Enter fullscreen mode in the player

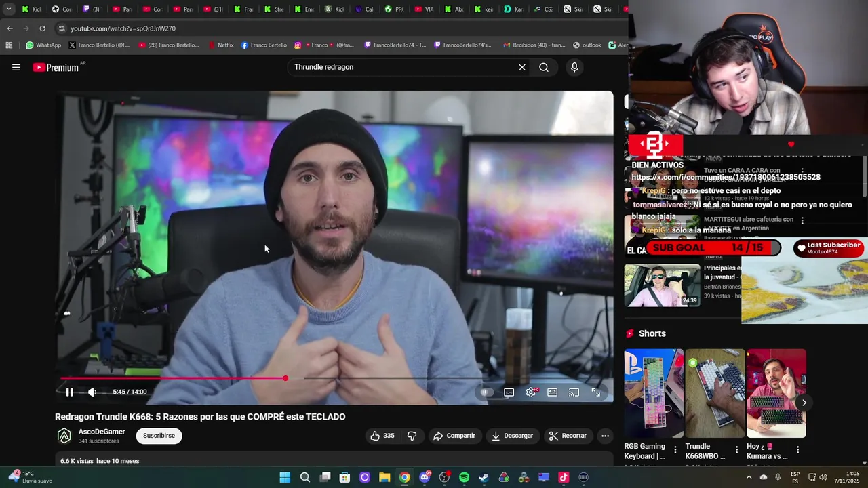pos(596,392)
